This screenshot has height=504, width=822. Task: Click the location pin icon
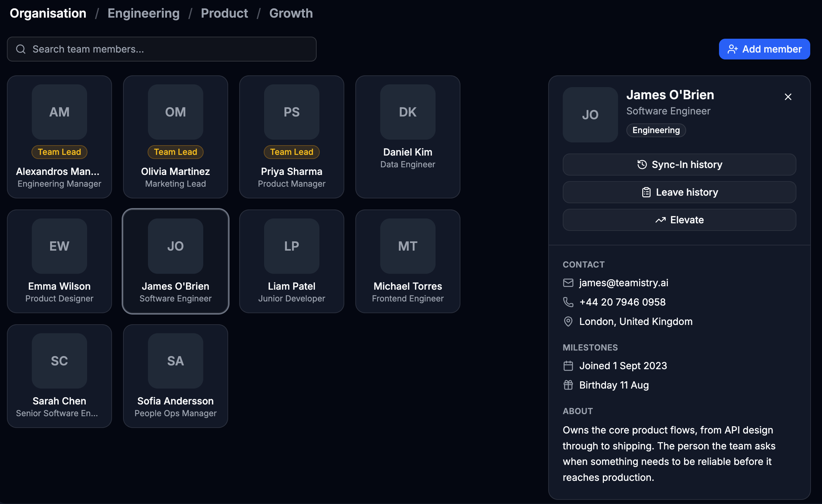click(568, 321)
